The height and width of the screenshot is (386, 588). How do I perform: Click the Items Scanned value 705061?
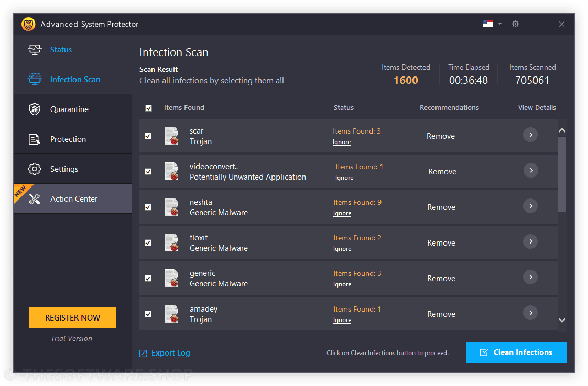(532, 80)
